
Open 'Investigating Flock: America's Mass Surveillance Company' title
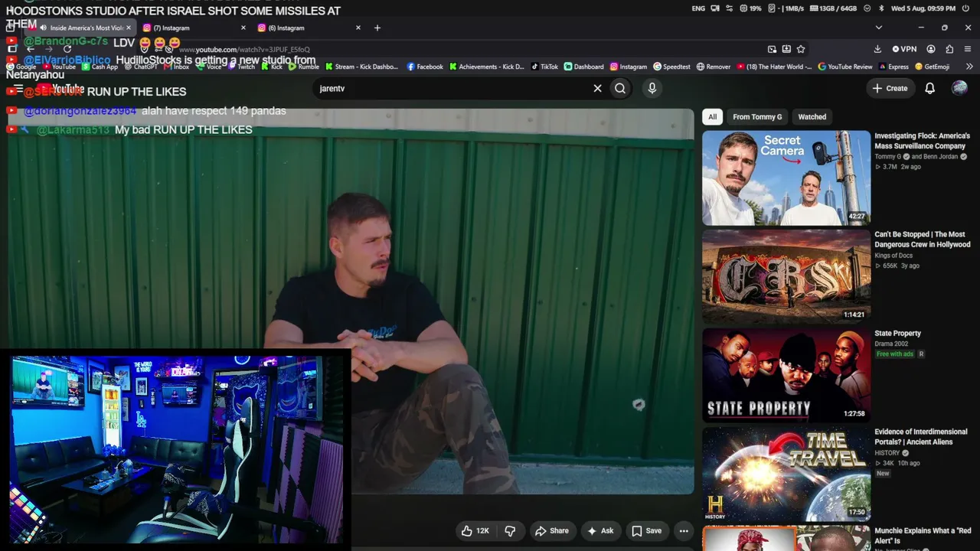[922, 141]
